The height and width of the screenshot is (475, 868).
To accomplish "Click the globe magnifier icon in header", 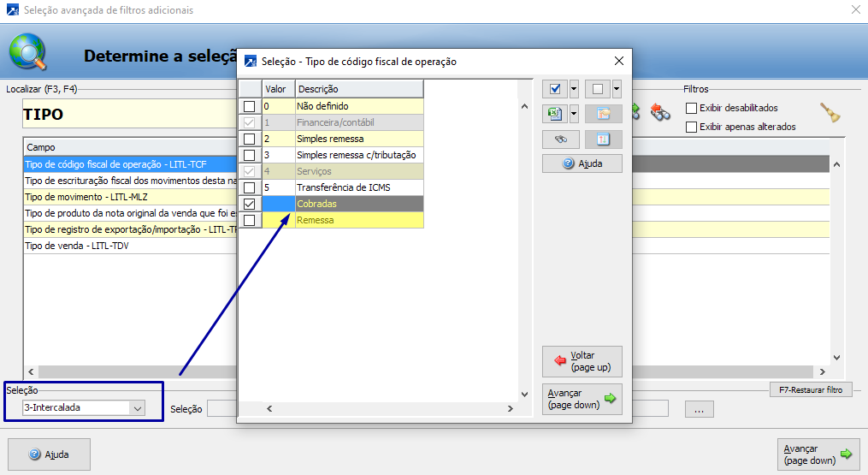I will point(27,51).
